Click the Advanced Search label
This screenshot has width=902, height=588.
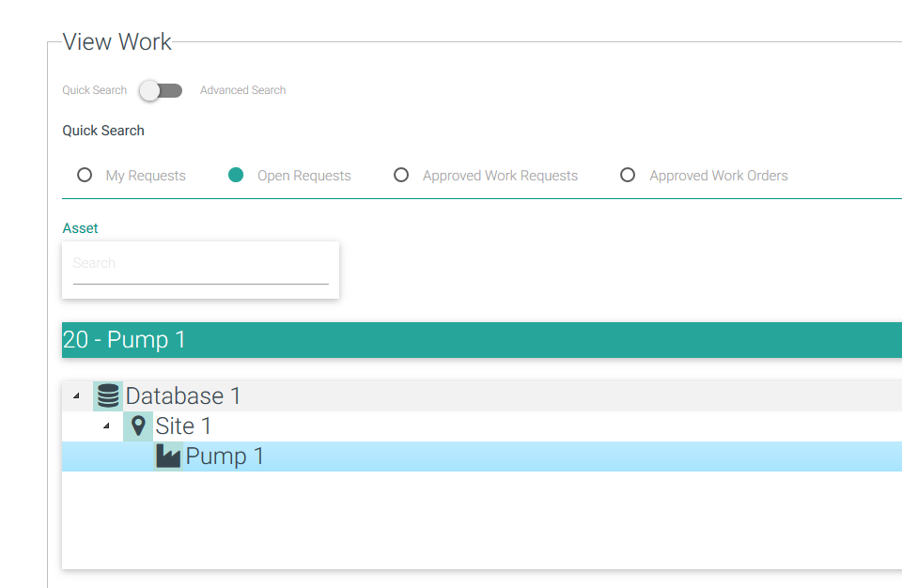242,90
